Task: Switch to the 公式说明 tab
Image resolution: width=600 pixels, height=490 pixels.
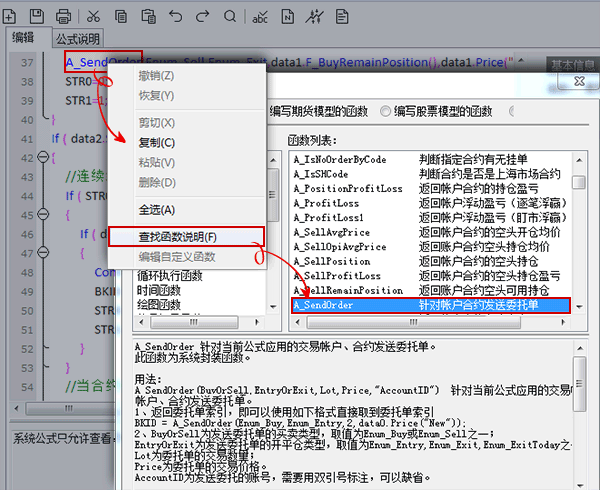Action: click(x=77, y=38)
